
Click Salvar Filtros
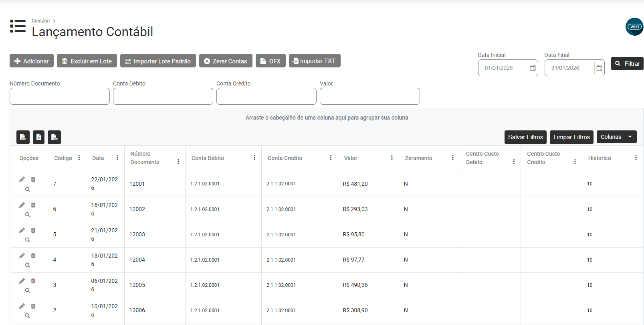(x=525, y=137)
